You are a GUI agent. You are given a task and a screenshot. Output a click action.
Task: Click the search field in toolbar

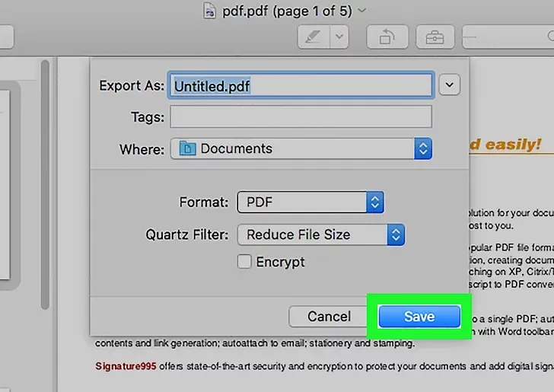point(508,37)
